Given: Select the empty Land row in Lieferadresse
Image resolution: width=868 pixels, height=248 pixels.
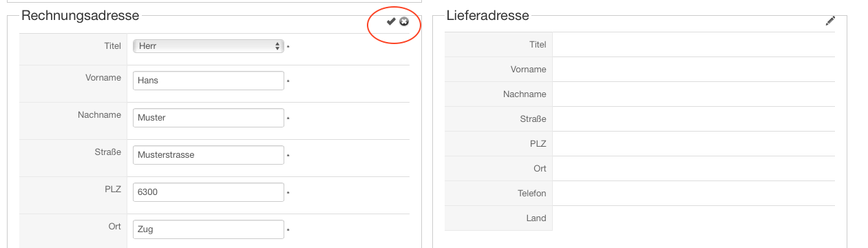Looking at the screenshot, I should (x=639, y=218).
